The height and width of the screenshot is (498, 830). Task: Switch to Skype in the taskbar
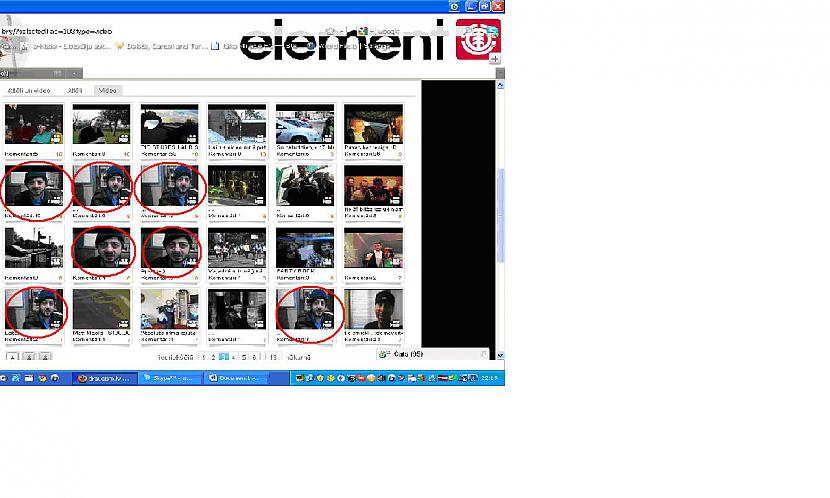171,378
